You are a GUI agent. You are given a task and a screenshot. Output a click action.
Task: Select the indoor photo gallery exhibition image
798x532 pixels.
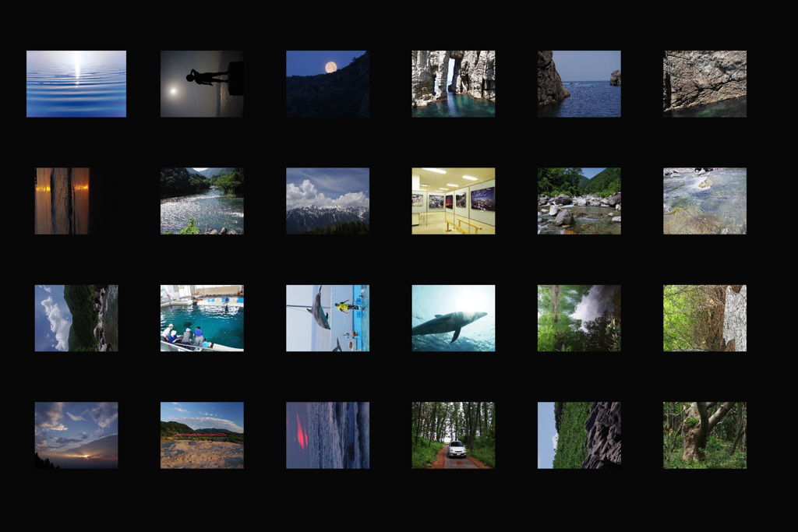coord(453,201)
